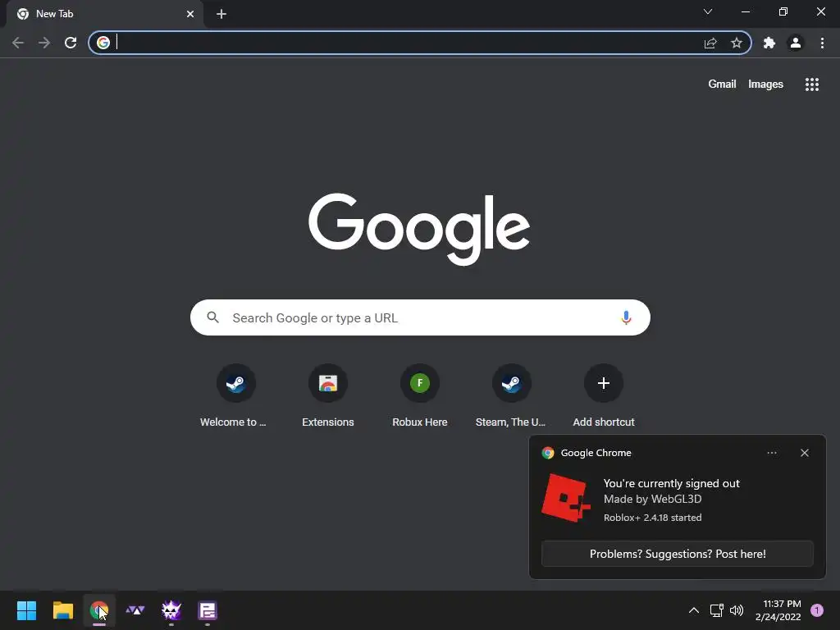Open the Chrome three-dot menu
Image resolution: width=840 pixels, height=630 pixels.
[822, 43]
